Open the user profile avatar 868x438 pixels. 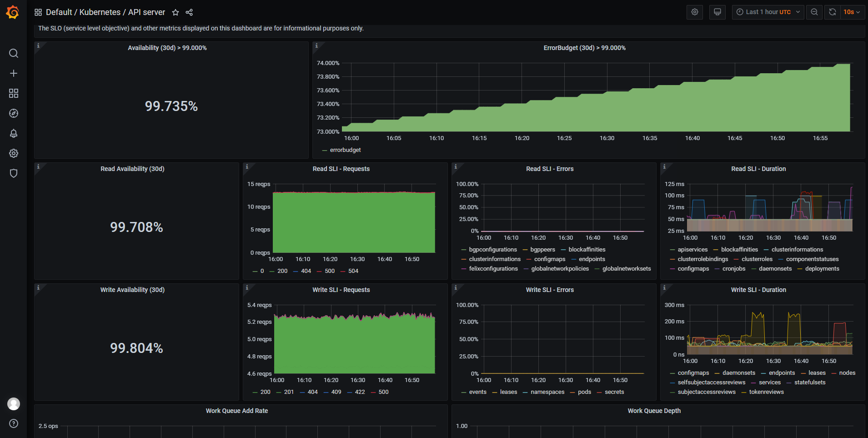pyautogui.click(x=14, y=403)
